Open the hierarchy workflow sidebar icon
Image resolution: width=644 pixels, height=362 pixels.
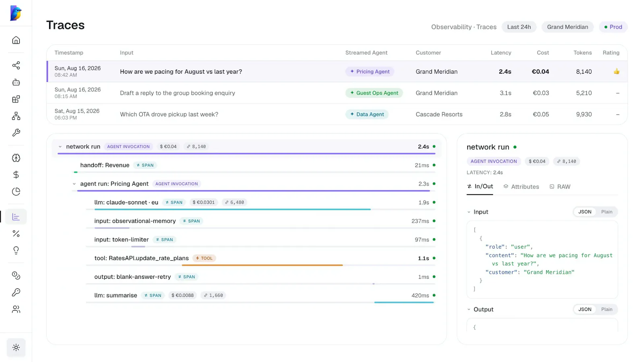pos(16,116)
